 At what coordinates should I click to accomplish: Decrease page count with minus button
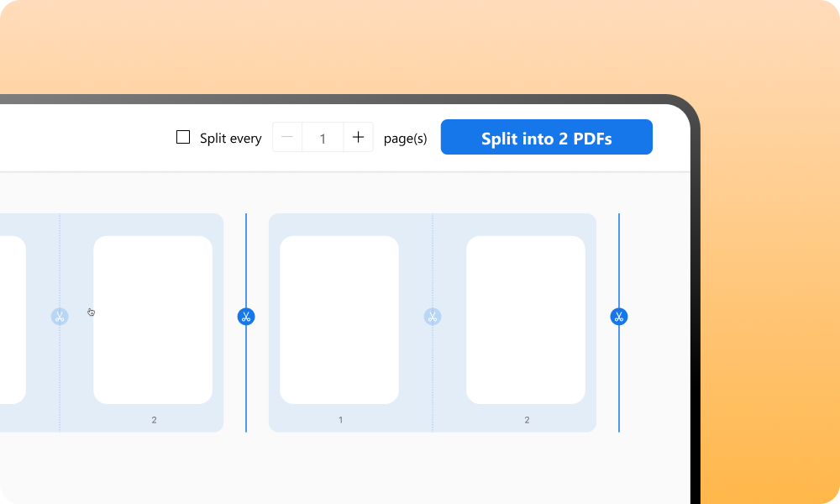(287, 138)
